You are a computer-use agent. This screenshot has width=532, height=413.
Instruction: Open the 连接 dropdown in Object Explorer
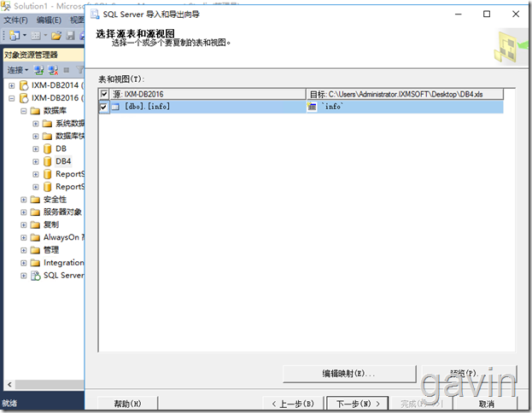(x=18, y=70)
